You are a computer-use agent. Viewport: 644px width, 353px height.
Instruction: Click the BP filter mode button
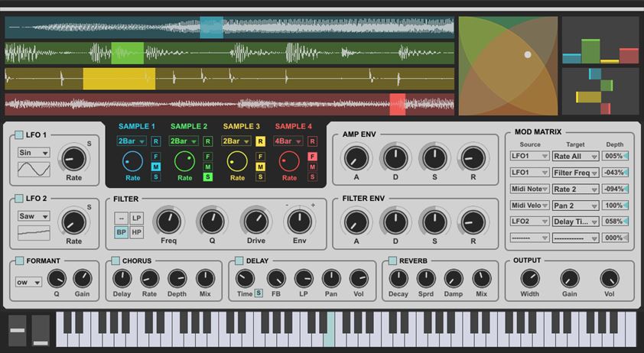[x=121, y=232]
